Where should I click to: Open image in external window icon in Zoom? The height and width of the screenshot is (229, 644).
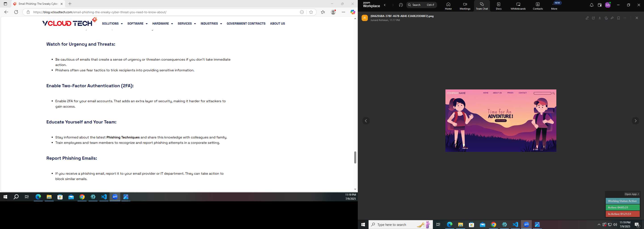pos(593,18)
